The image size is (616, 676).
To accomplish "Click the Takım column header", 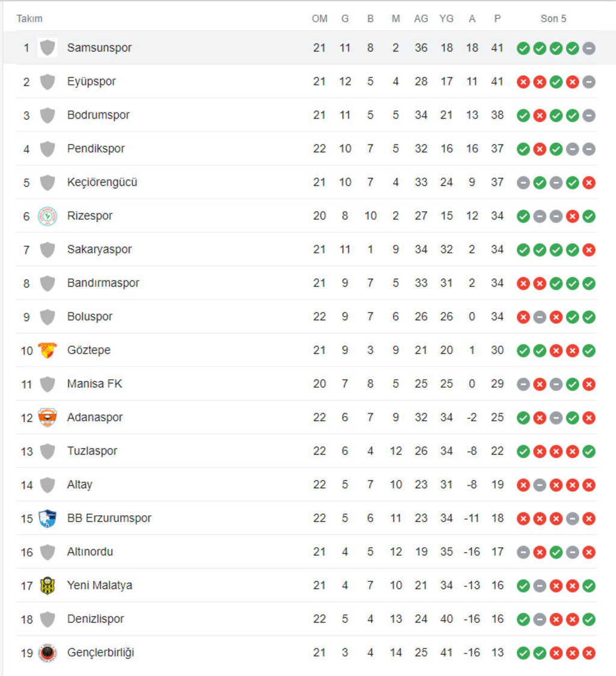I will click(29, 19).
